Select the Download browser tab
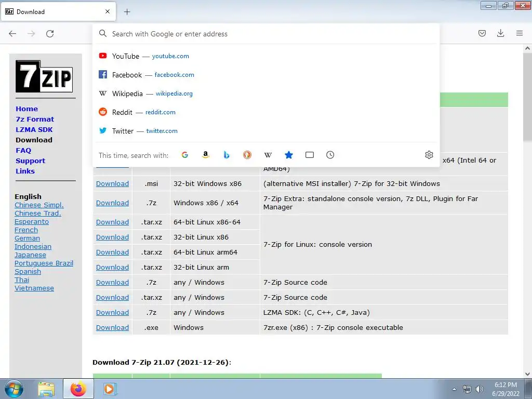 pyautogui.click(x=58, y=12)
